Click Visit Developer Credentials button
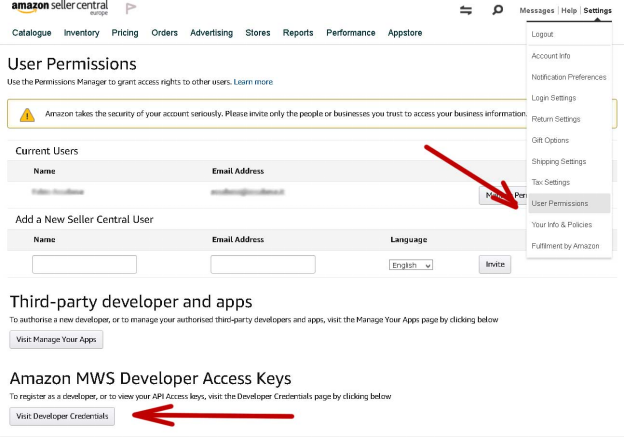The image size is (624, 439). pyautogui.click(x=62, y=415)
